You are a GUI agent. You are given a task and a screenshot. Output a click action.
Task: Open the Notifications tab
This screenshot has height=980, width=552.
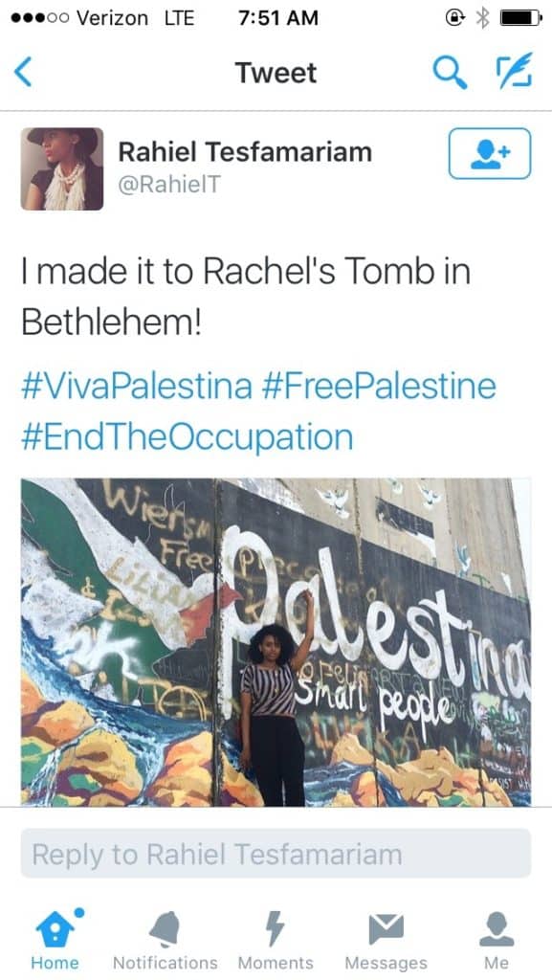pos(165,939)
